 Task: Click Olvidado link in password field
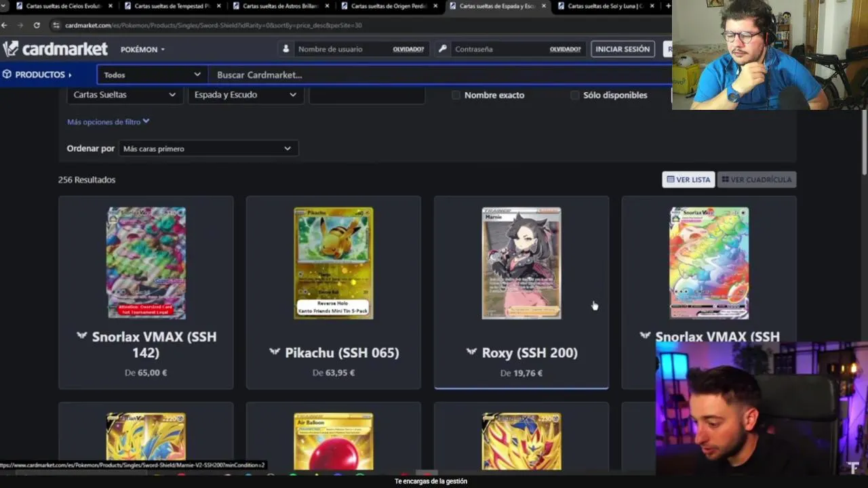pos(565,49)
